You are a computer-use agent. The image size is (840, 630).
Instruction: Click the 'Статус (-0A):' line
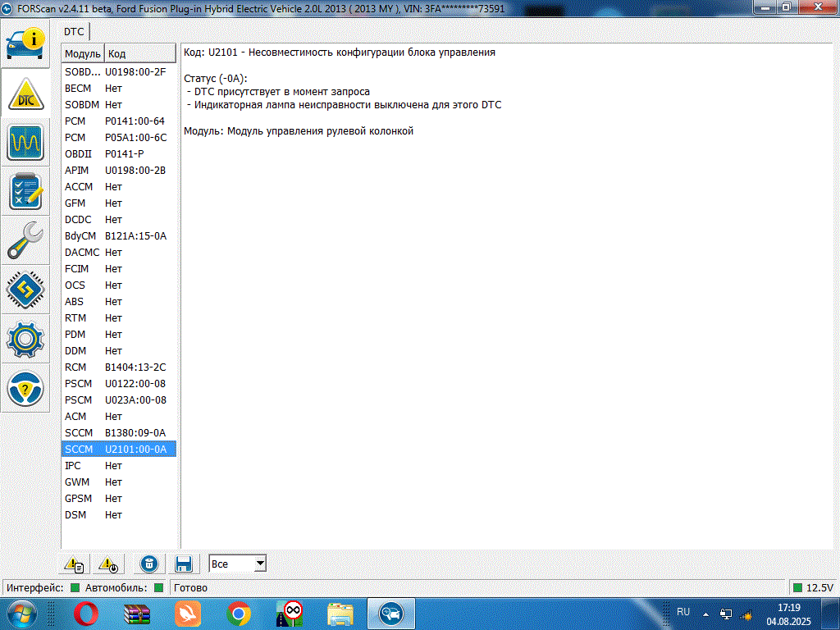(x=216, y=79)
